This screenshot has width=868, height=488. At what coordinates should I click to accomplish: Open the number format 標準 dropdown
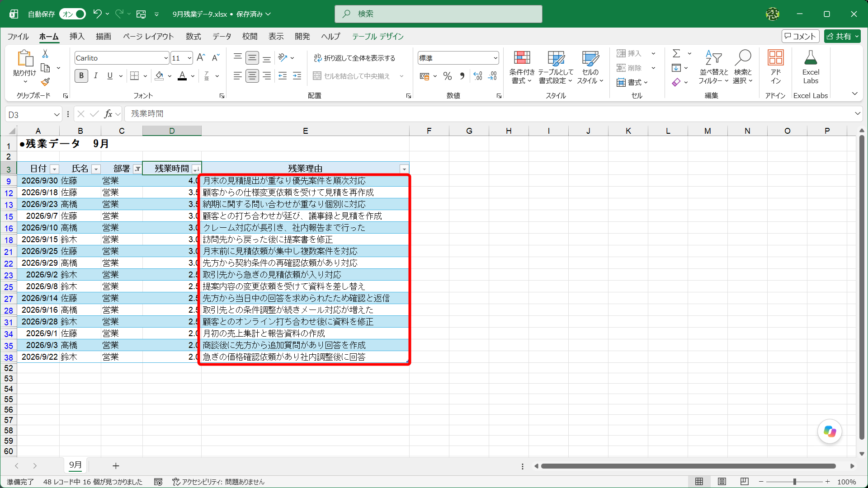coord(495,58)
